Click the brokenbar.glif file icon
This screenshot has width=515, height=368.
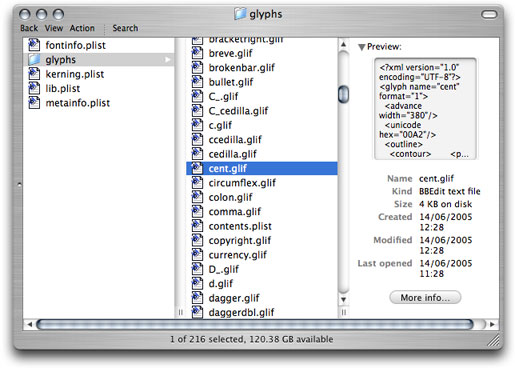click(x=197, y=67)
